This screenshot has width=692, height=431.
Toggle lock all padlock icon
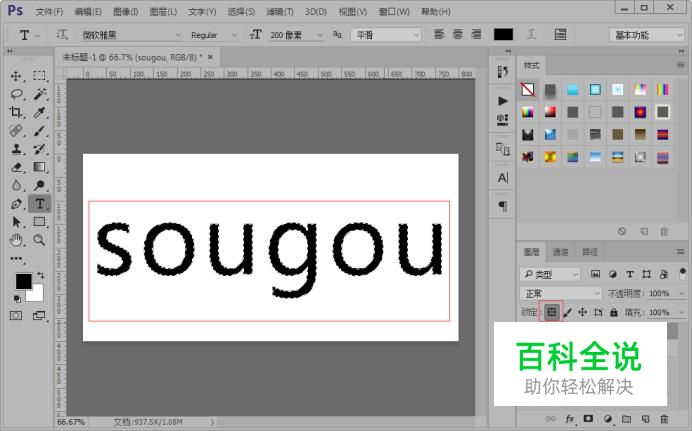(614, 312)
